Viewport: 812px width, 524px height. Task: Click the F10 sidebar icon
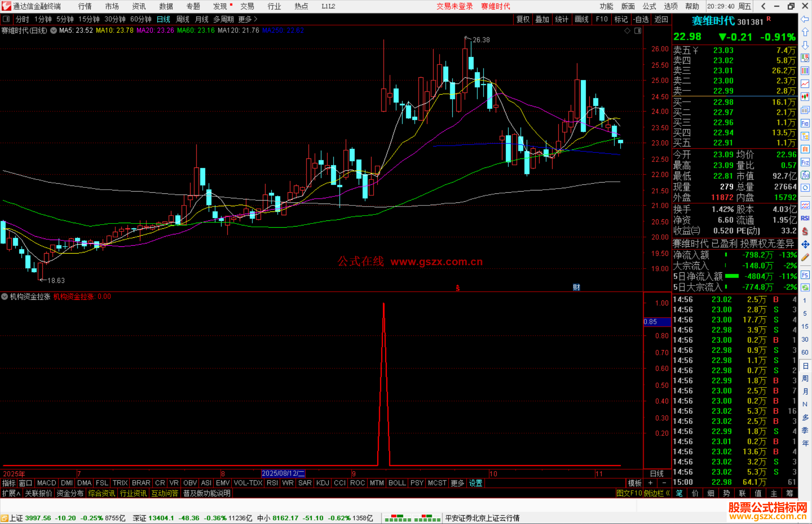(805, 123)
